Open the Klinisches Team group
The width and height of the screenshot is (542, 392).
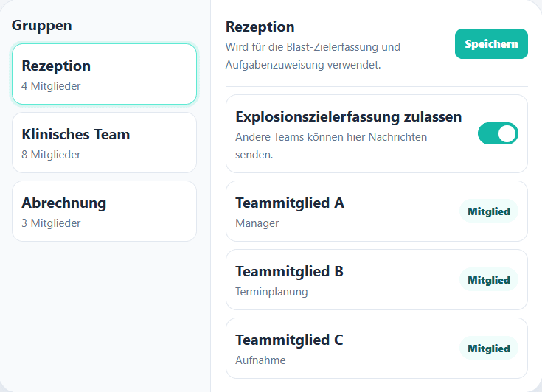[x=105, y=143]
